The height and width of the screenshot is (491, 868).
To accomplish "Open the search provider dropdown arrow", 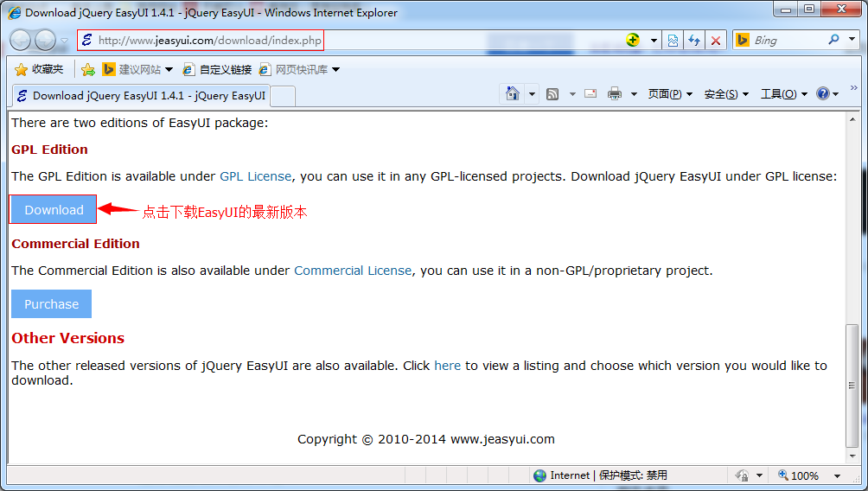I will click(x=852, y=40).
